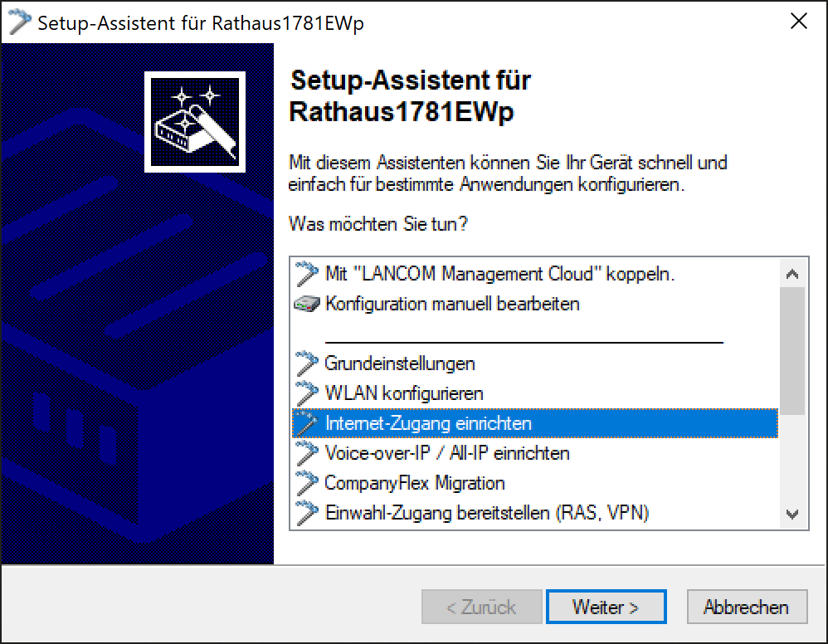828x644 pixels.
Task: Click the wand icon next to WLAN konfigurieren
Action: pyautogui.click(x=306, y=393)
